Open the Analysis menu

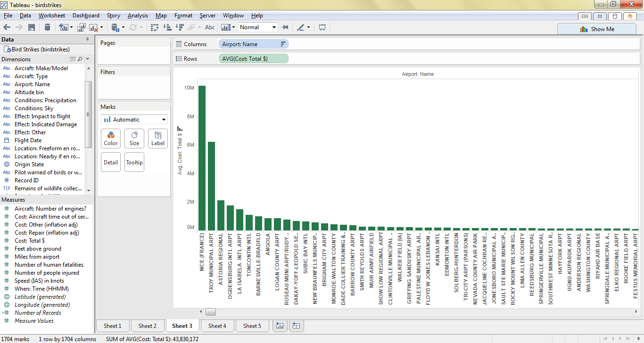point(138,16)
